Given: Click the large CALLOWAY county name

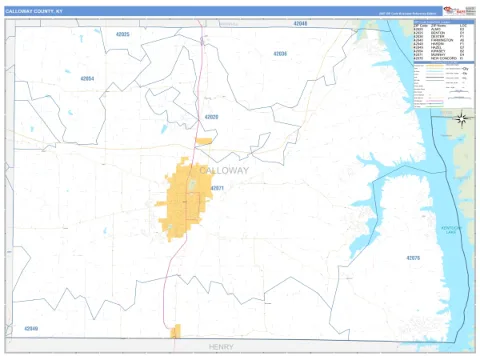Looking at the screenshot, I should (x=224, y=171).
